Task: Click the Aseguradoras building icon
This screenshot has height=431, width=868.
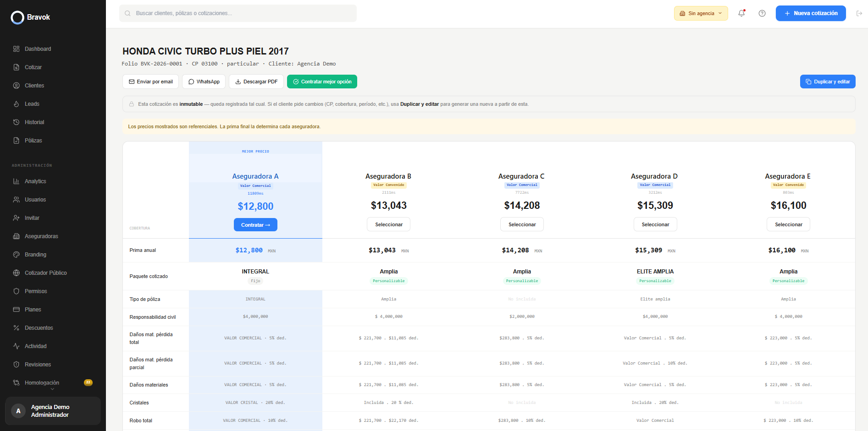Action: (x=17, y=236)
